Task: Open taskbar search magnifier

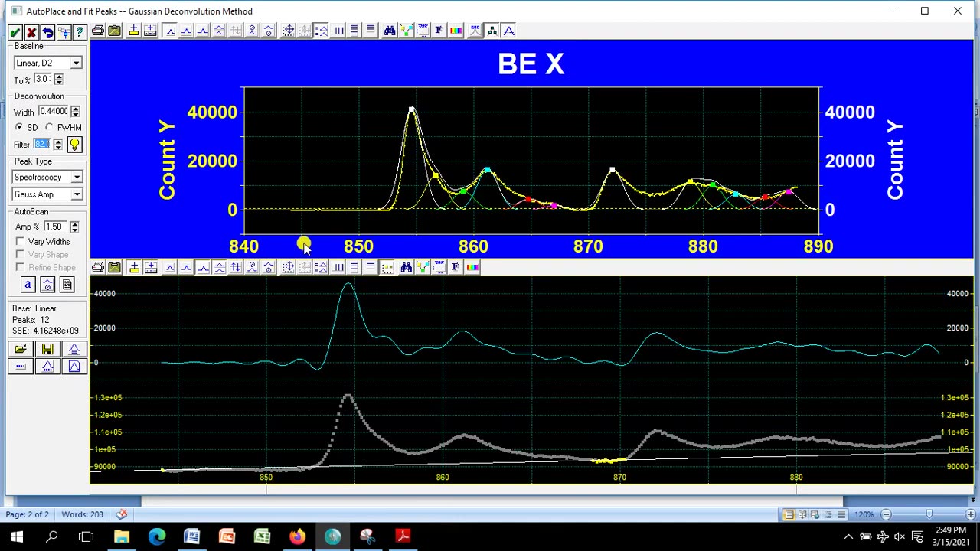Action: (x=52, y=536)
